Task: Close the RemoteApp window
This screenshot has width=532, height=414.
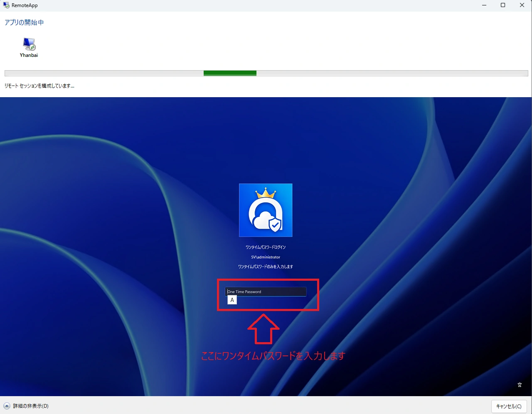Action: [x=522, y=5]
